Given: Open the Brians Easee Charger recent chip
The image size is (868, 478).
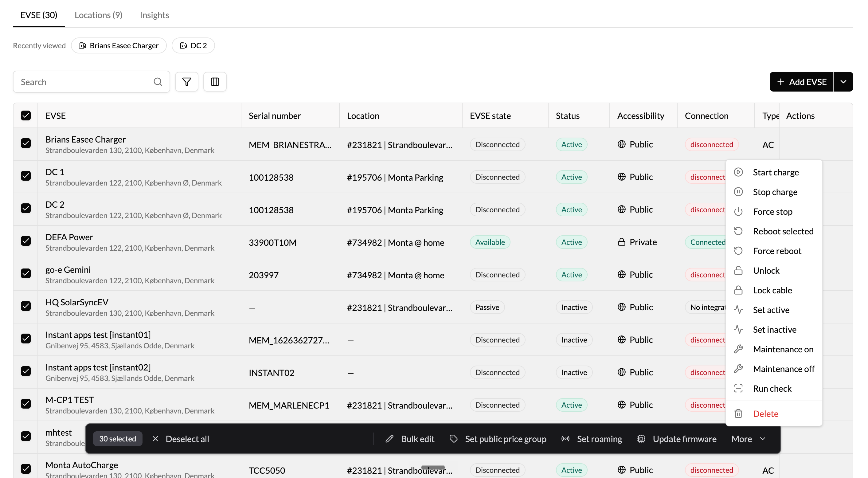Looking at the screenshot, I should [119, 45].
